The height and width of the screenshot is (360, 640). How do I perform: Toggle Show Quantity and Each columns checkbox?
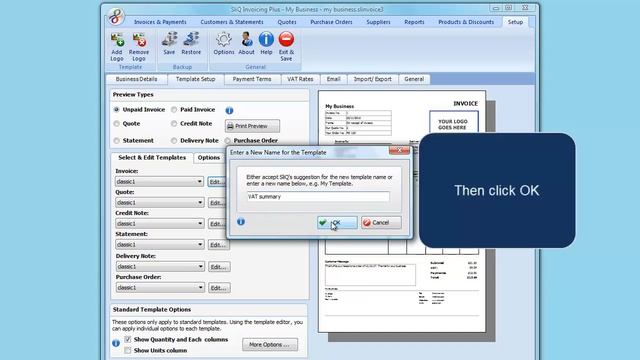pyautogui.click(x=128, y=339)
